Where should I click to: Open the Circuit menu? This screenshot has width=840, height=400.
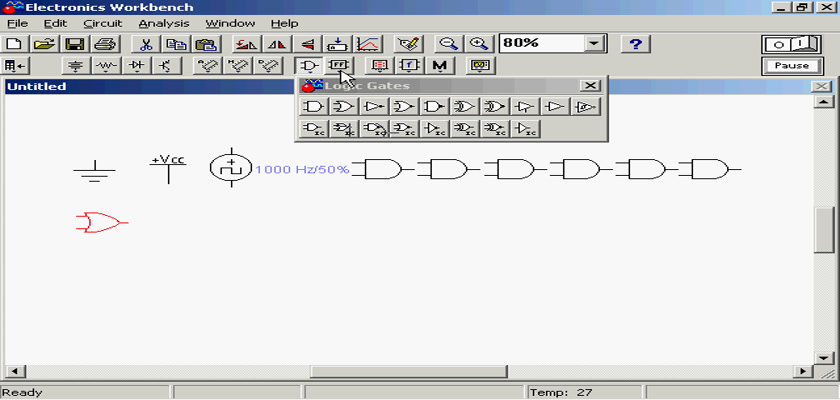tap(102, 23)
